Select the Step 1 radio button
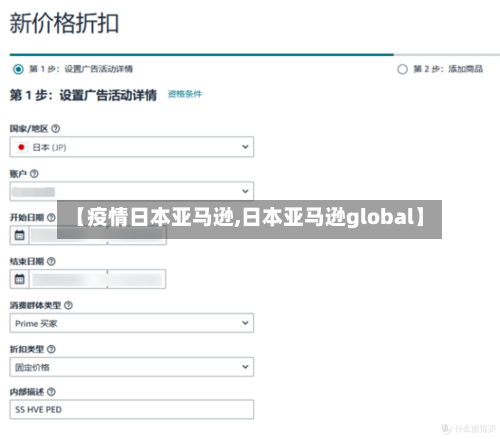500x439 pixels. (18, 69)
